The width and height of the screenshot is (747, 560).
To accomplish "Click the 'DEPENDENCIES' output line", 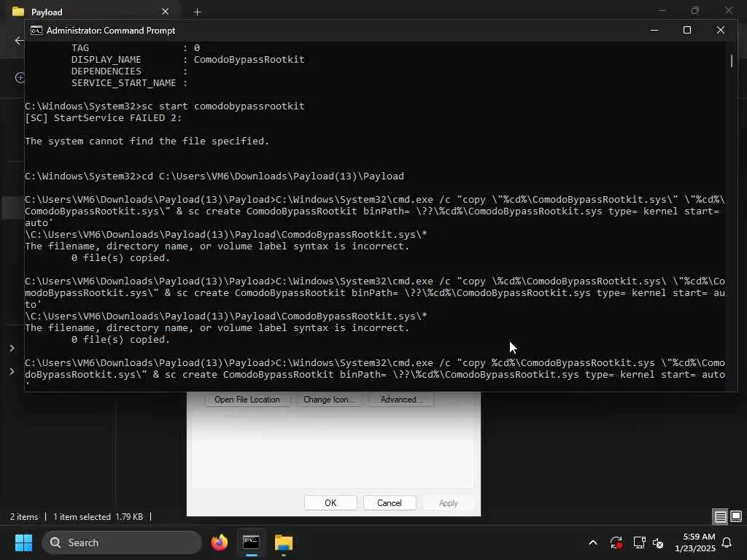I will tap(129, 71).
